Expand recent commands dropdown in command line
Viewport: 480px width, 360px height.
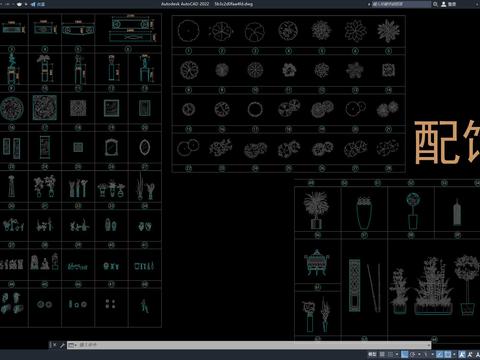click(x=72, y=345)
